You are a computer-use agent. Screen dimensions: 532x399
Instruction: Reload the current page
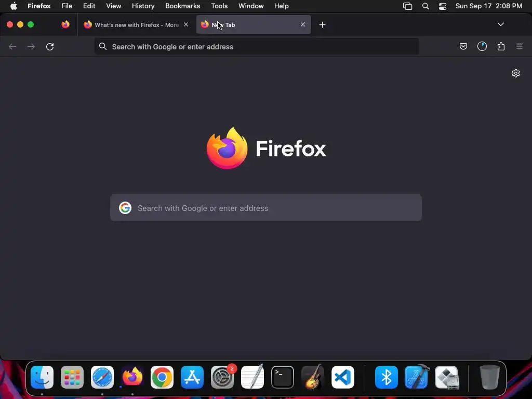tap(50, 46)
